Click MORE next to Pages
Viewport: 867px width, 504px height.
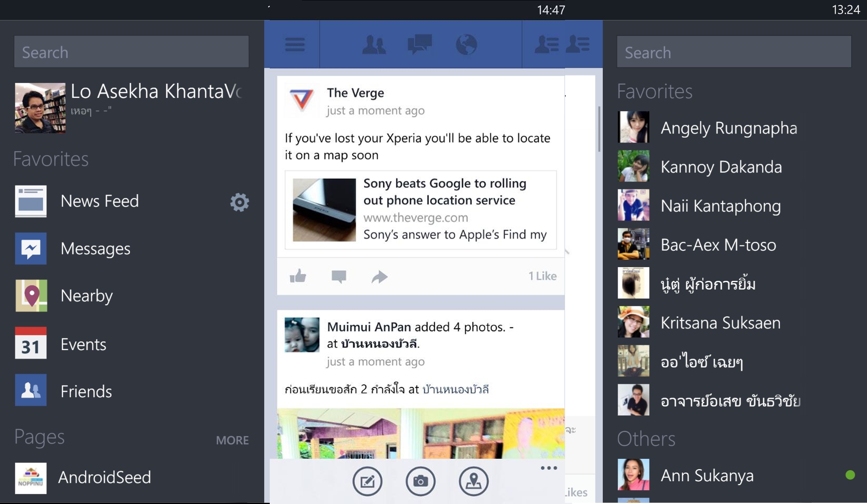click(x=232, y=440)
